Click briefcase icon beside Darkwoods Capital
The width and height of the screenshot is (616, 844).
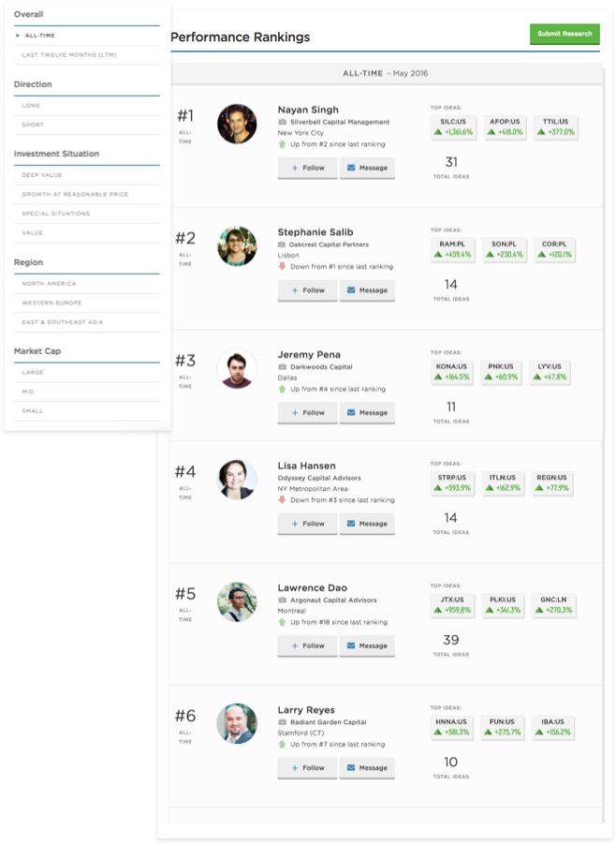pyautogui.click(x=282, y=367)
